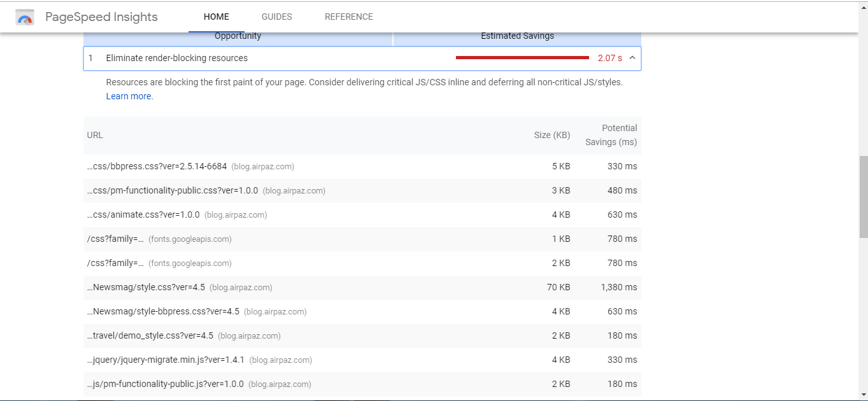The height and width of the screenshot is (401, 868).
Task: Click 330 ms savings for bbpress.css
Action: (x=622, y=166)
